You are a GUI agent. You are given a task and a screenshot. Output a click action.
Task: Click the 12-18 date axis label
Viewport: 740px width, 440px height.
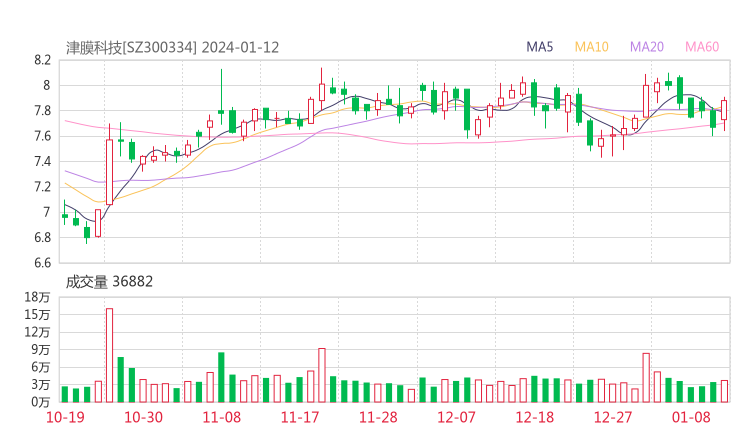(535, 417)
